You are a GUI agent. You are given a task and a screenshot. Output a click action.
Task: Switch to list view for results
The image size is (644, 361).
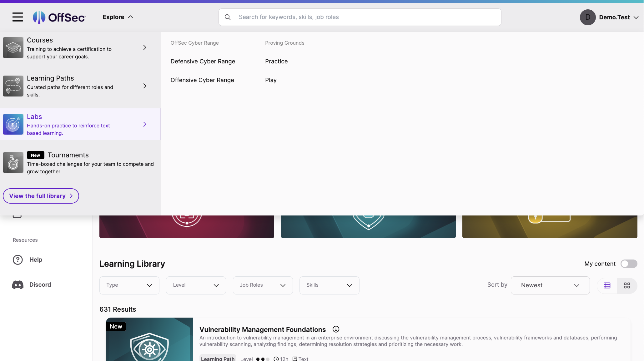[x=607, y=285]
